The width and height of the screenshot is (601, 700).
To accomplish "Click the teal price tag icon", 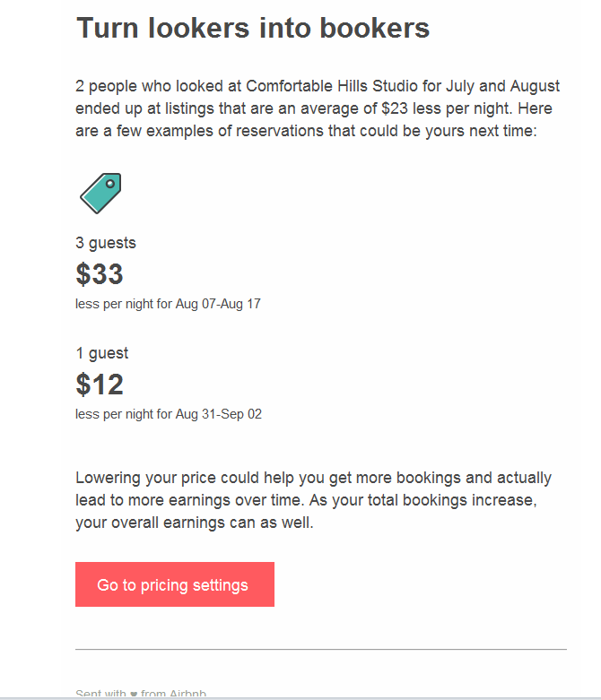I will point(100,193).
